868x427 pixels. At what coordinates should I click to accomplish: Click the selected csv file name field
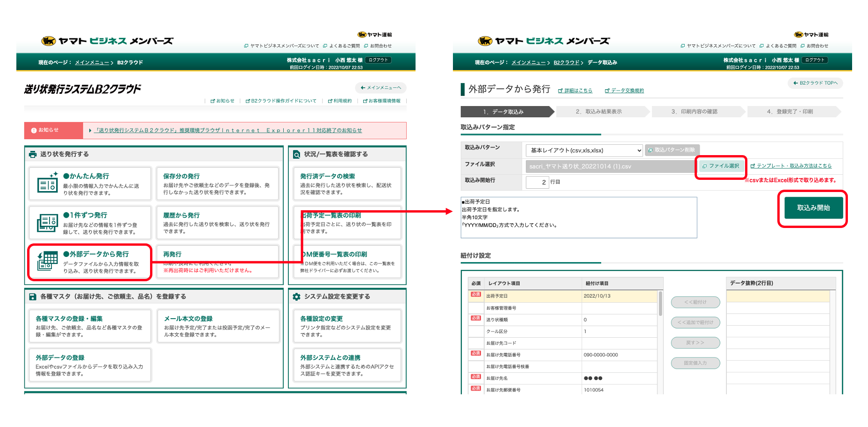pyautogui.click(x=610, y=166)
